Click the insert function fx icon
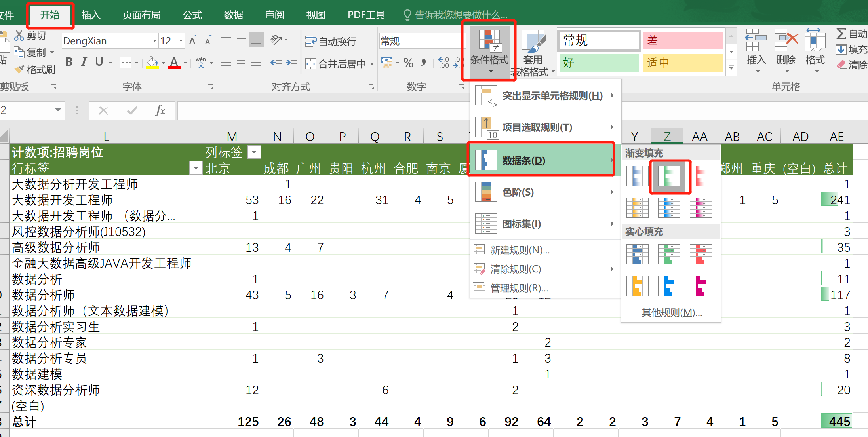Image resolution: width=868 pixels, height=437 pixels. (x=160, y=110)
